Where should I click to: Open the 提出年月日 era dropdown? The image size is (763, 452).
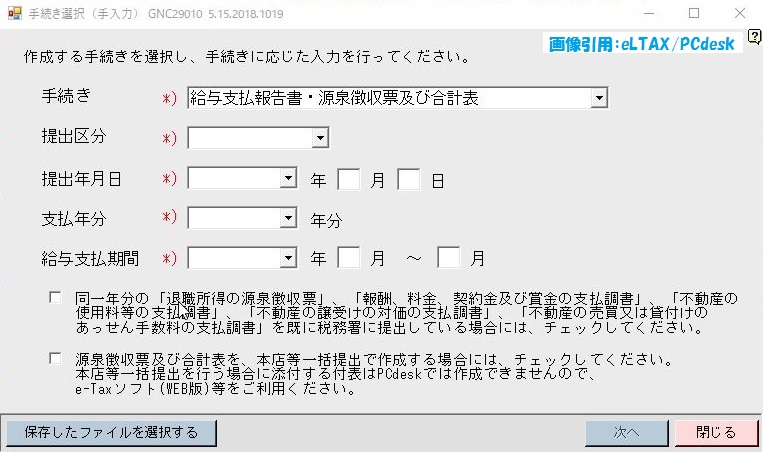point(242,178)
